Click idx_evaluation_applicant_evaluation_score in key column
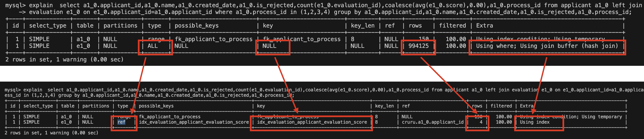This screenshot has width=644, height=139. click(312, 122)
